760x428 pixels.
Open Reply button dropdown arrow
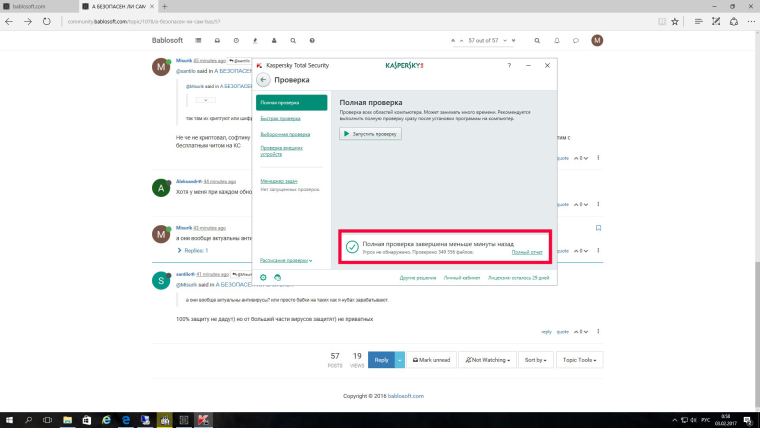point(400,360)
